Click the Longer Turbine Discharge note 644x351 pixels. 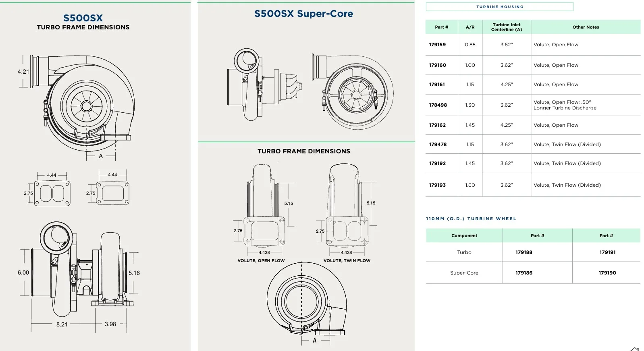coord(565,108)
